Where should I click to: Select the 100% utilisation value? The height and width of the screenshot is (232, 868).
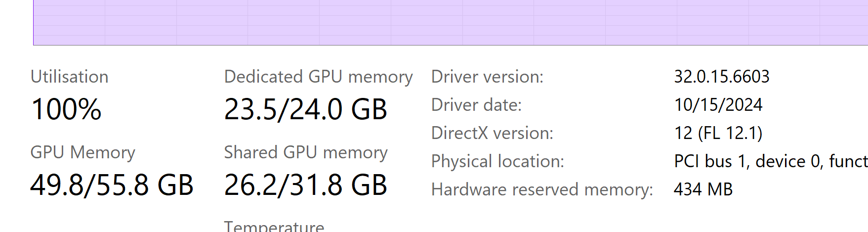tap(66, 109)
